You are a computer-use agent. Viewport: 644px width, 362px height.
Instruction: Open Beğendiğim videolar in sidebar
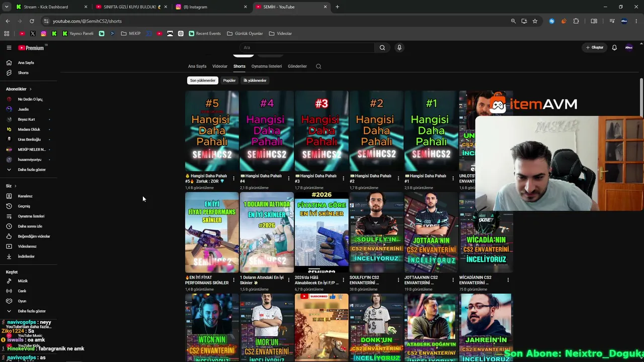click(x=34, y=236)
